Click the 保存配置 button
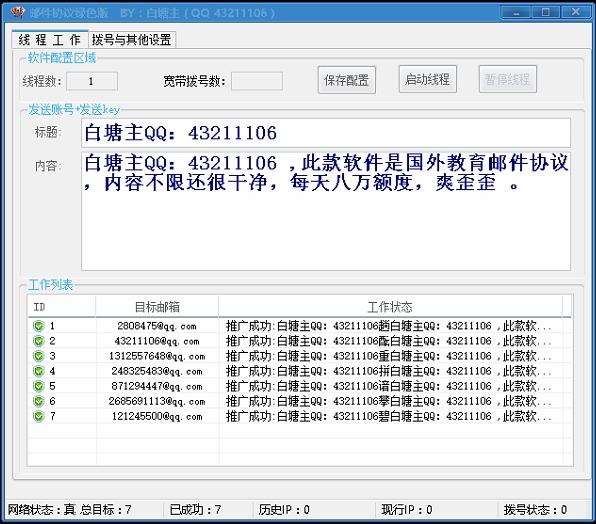This screenshot has height=524, width=596. 347,80
